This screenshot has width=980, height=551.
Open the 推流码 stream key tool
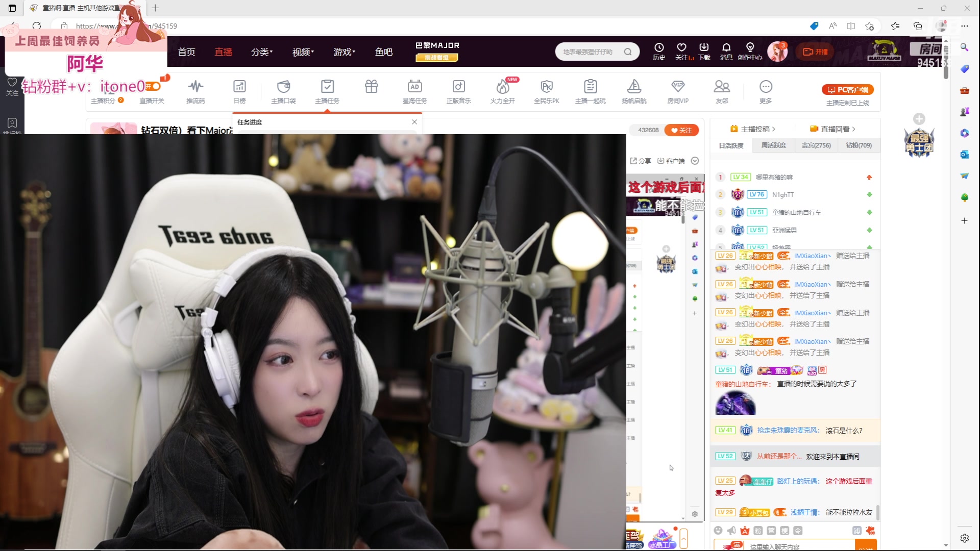click(x=195, y=91)
